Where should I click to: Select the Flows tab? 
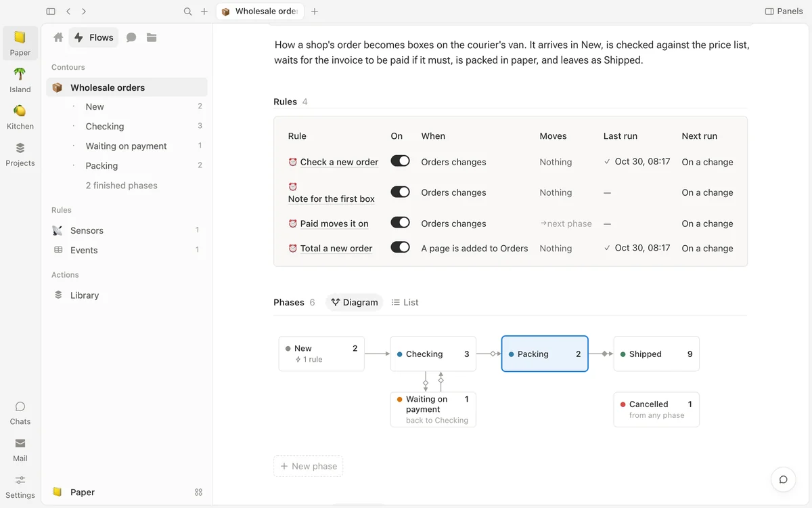tap(93, 38)
